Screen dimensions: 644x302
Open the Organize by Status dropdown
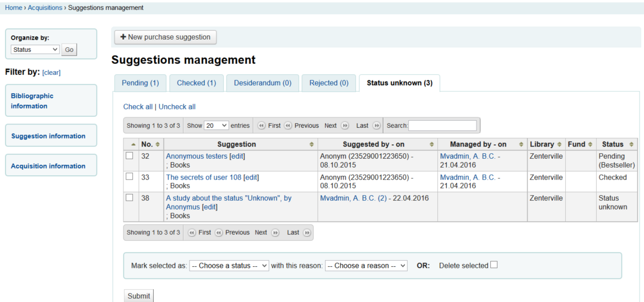click(x=35, y=50)
